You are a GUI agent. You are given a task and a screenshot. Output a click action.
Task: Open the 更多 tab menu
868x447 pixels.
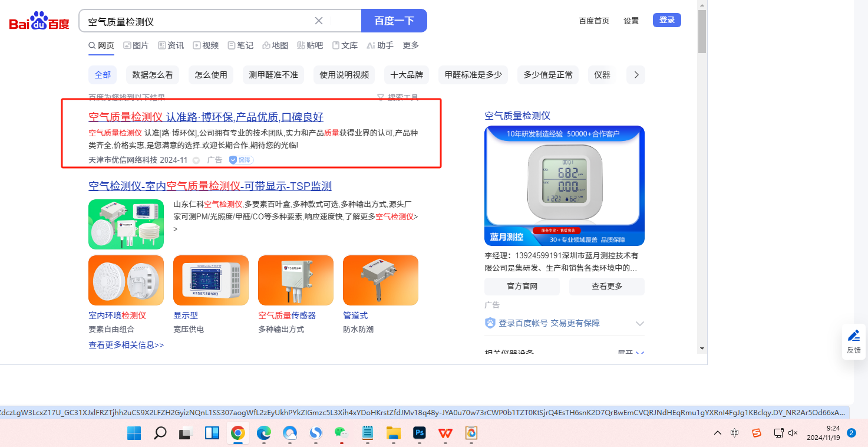tap(411, 45)
